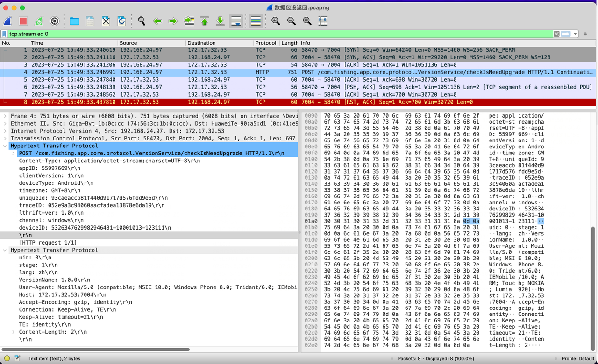
Task: Click the packet details horizontal scrollbar
Action: (96, 349)
